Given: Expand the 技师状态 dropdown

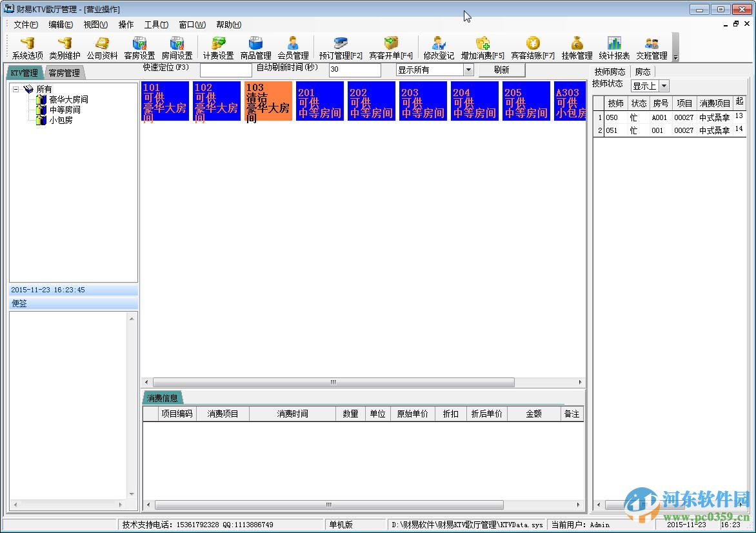Looking at the screenshot, I should [x=664, y=86].
